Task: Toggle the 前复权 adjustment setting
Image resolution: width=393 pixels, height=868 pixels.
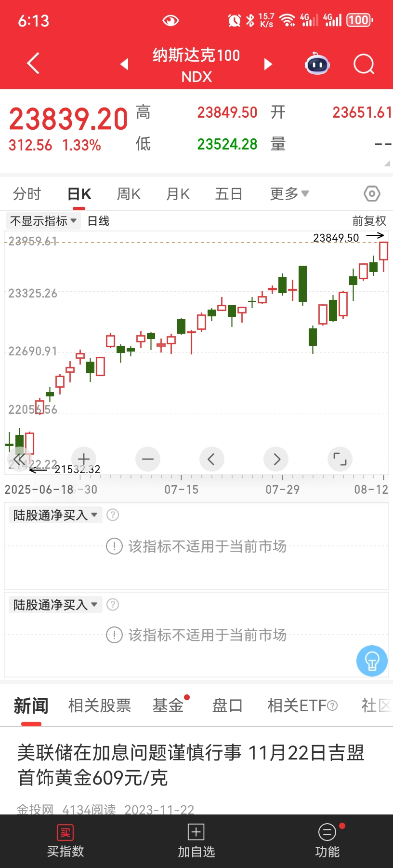Action: point(369,221)
